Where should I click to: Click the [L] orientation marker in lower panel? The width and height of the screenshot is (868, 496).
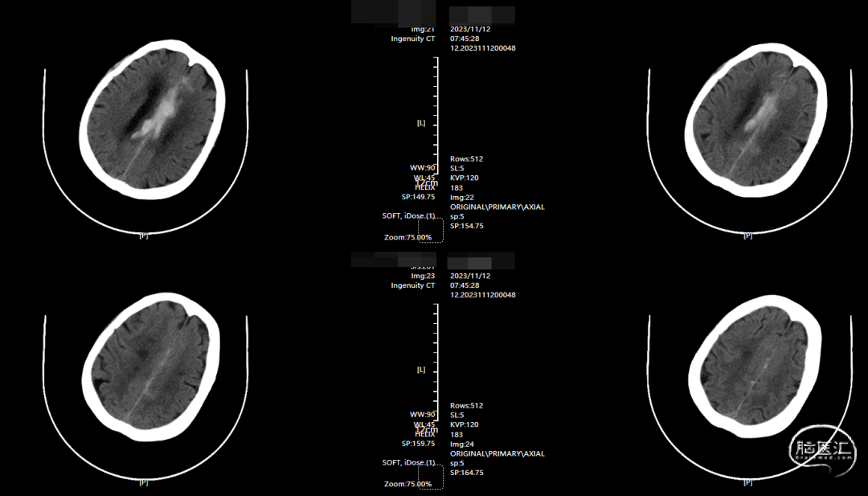pyautogui.click(x=420, y=370)
